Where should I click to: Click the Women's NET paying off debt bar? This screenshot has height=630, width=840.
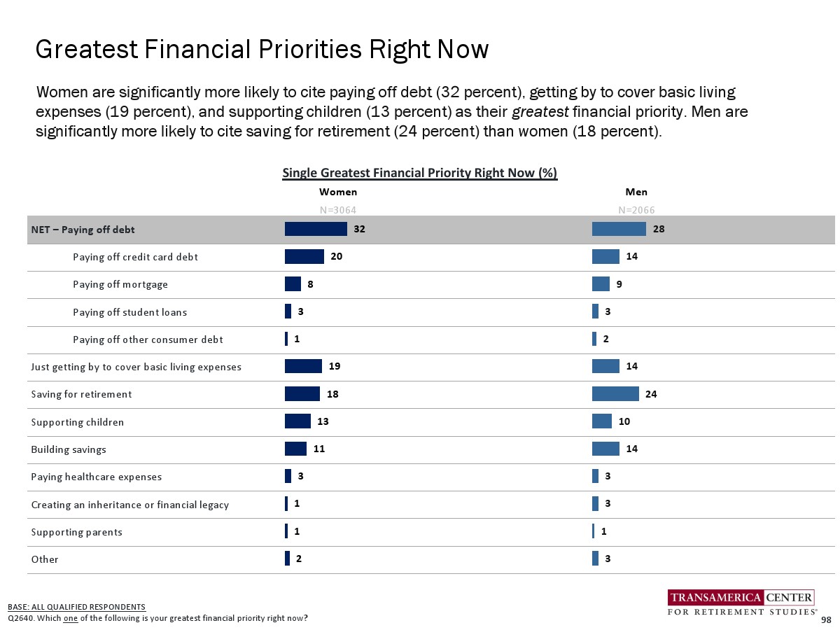316,229
